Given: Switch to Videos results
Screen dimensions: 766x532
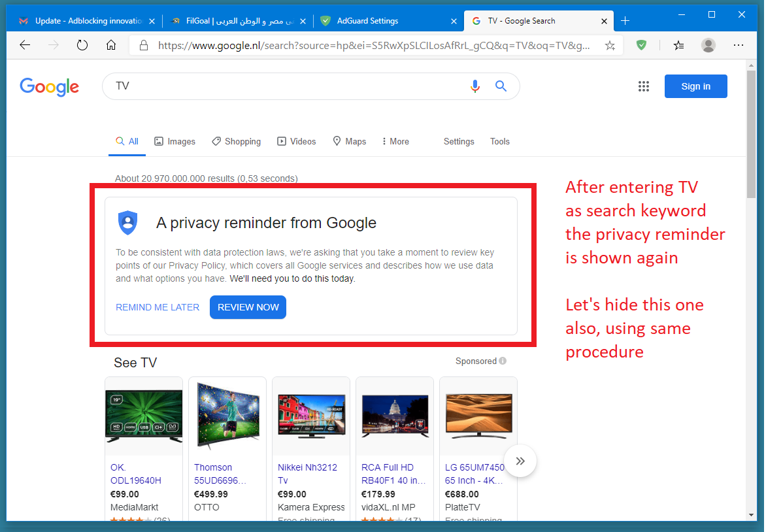Looking at the screenshot, I should (297, 142).
